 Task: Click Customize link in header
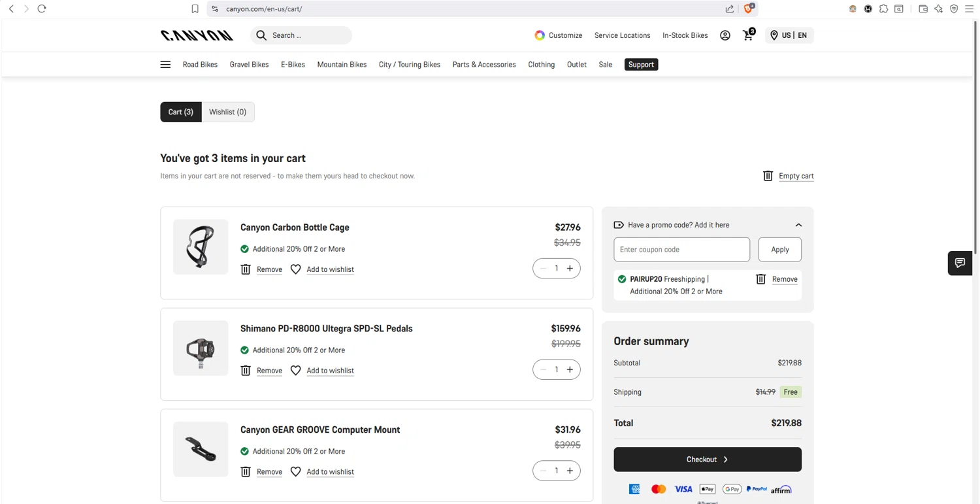tap(565, 35)
